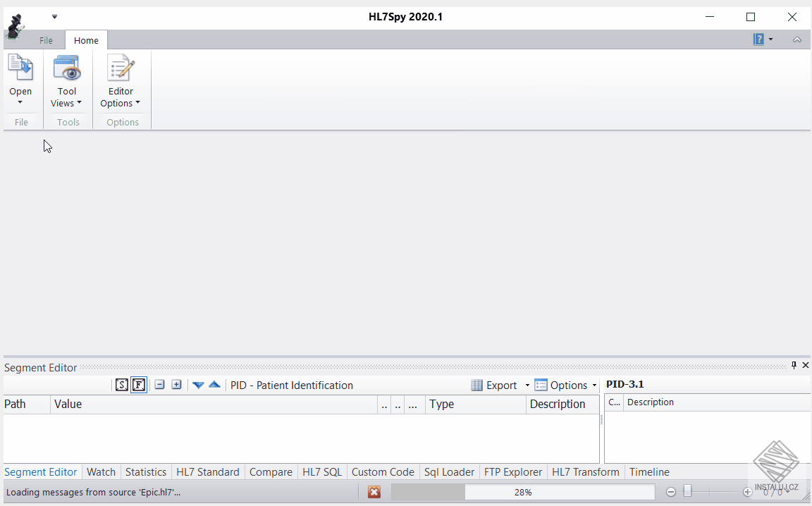The height and width of the screenshot is (506, 812).
Task: Zoom out with the minus circle icon
Action: tap(671, 492)
